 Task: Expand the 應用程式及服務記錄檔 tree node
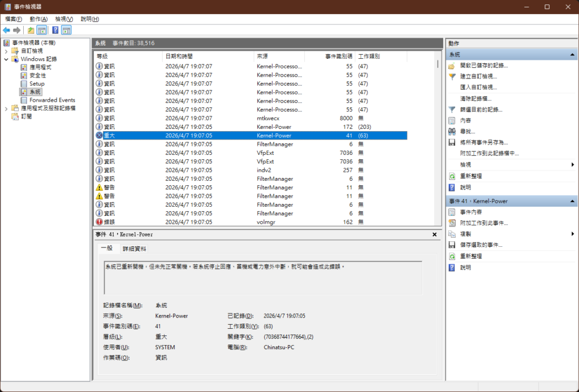[x=7, y=108]
